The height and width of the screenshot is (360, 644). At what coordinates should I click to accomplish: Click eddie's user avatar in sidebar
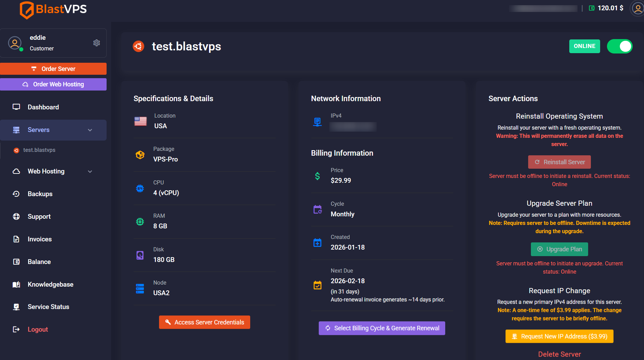point(15,43)
